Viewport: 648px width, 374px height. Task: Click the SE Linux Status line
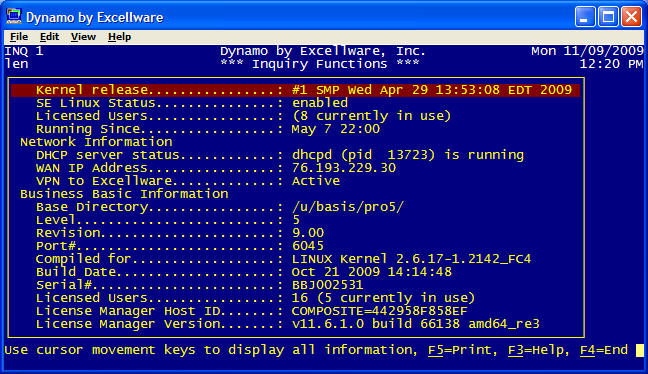pyautogui.click(x=192, y=103)
